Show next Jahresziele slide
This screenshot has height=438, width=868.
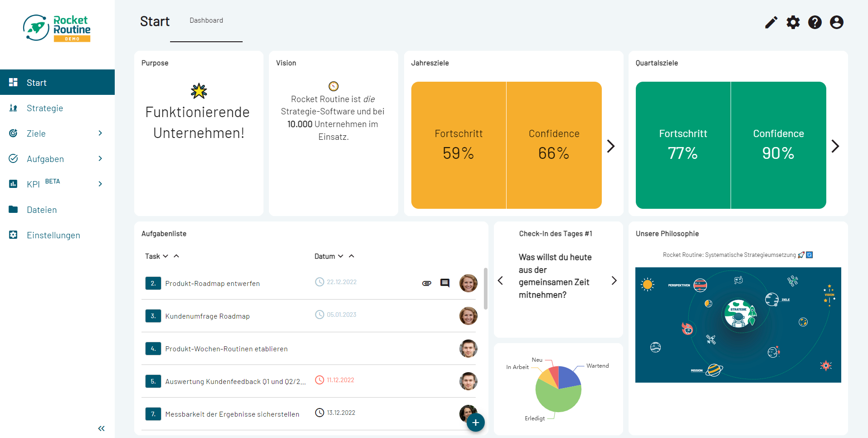(x=611, y=146)
